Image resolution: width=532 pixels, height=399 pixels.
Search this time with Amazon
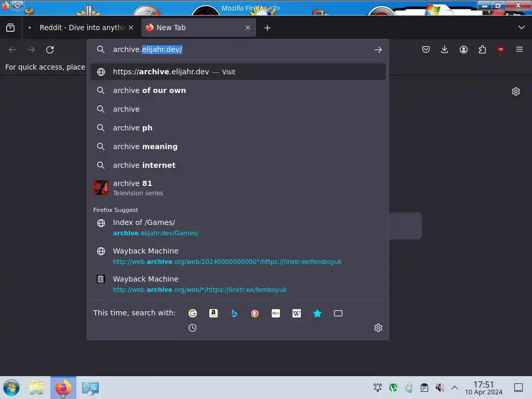(x=214, y=313)
